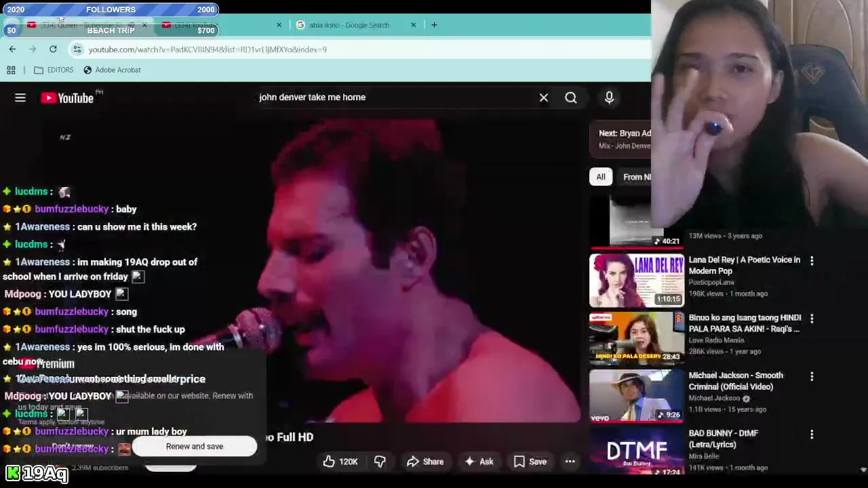
Task: Open the Ask AI button
Action: [478, 462]
